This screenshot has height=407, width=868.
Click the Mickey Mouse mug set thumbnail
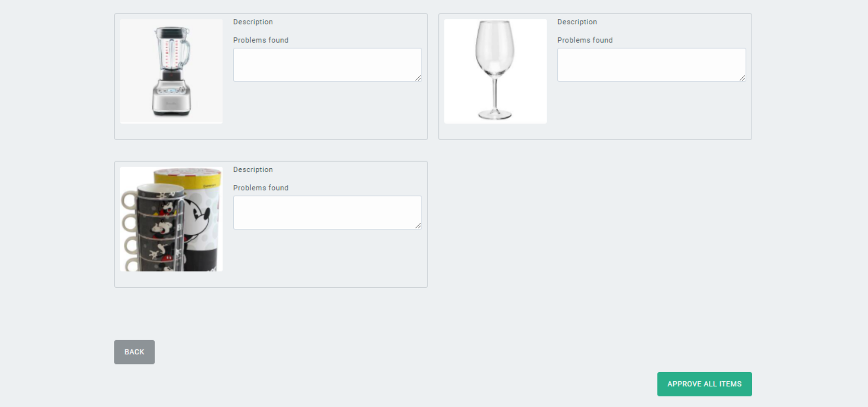(171, 218)
